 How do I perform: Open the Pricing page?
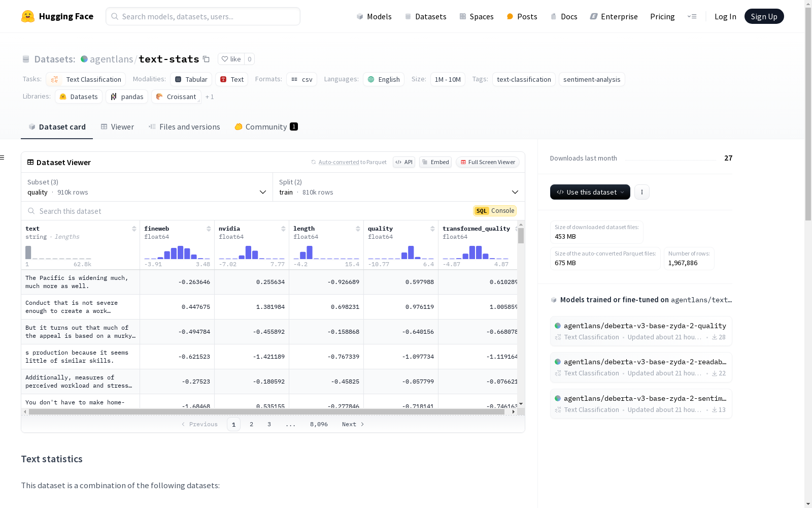pyautogui.click(x=662, y=16)
